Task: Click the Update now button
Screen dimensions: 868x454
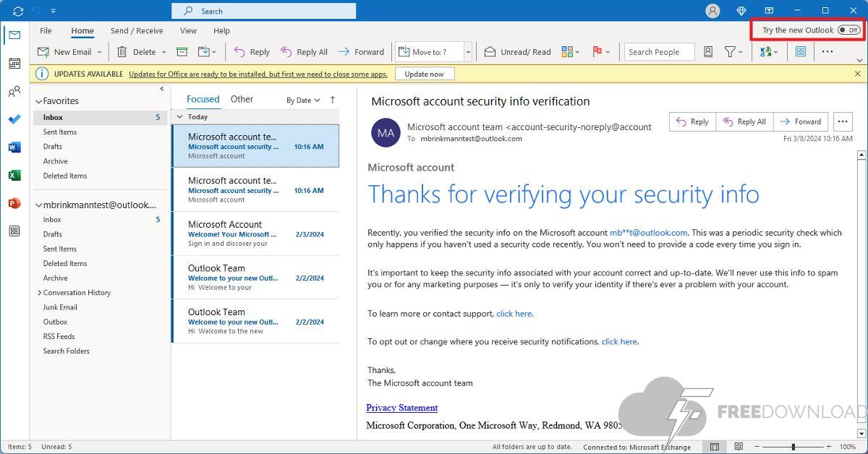Action: [424, 74]
